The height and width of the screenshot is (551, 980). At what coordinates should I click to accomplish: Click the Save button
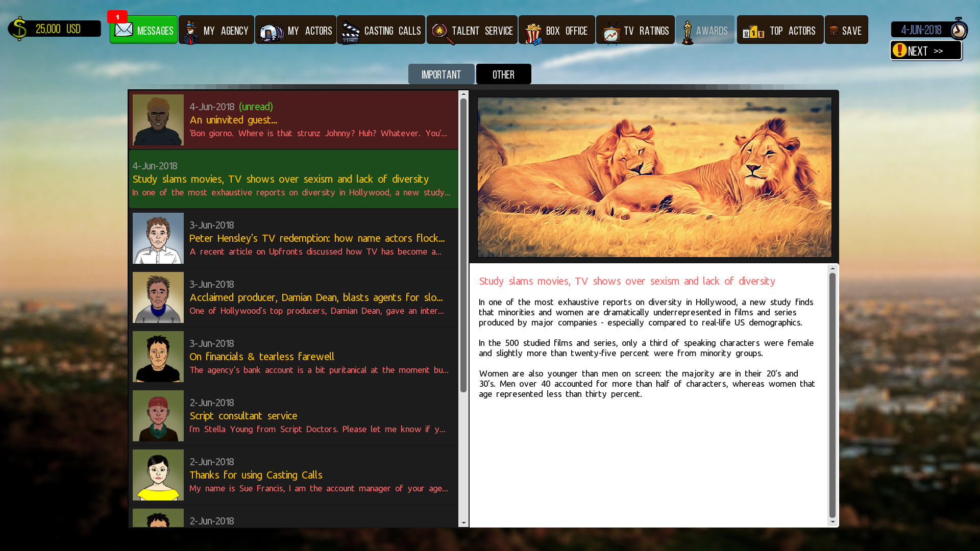point(846,30)
